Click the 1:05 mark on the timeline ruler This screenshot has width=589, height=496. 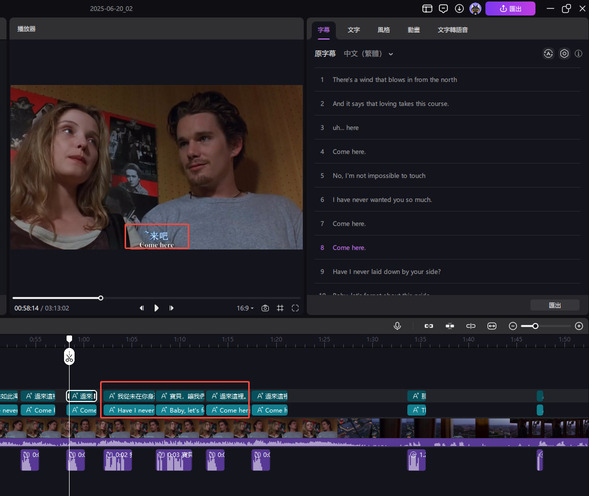point(131,339)
